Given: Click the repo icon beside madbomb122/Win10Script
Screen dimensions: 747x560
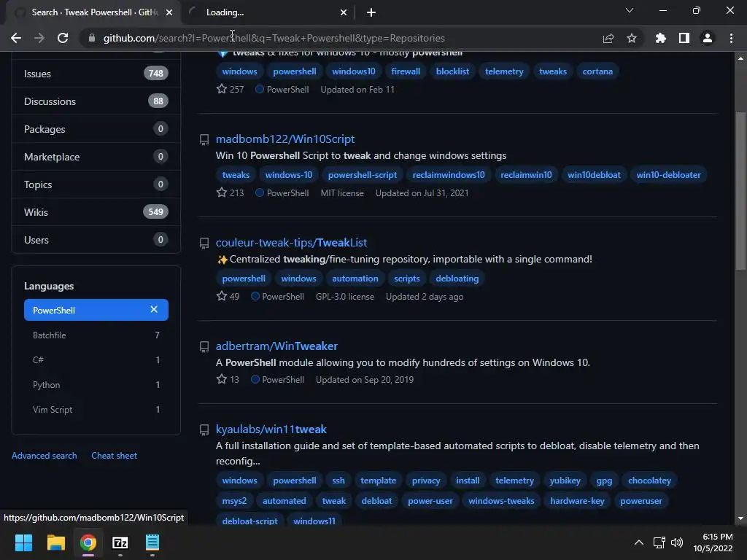Looking at the screenshot, I should [x=204, y=139].
